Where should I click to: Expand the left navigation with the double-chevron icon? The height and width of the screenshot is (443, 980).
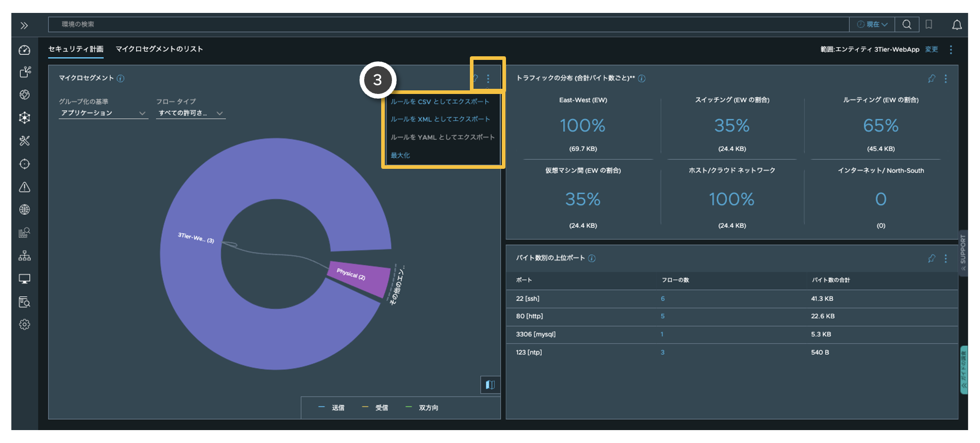(24, 25)
